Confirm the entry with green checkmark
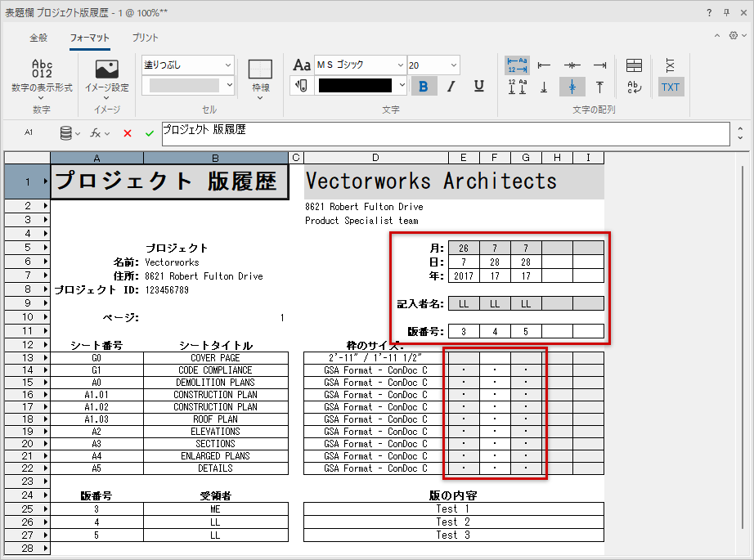 pyautogui.click(x=149, y=133)
